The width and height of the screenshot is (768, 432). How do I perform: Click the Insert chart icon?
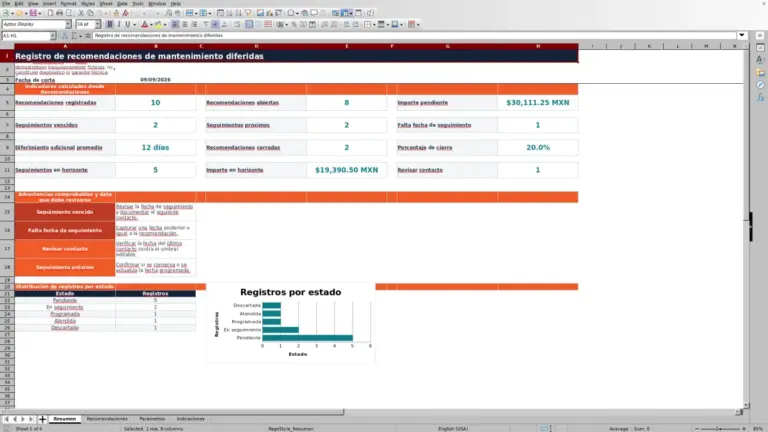[269, 13]
